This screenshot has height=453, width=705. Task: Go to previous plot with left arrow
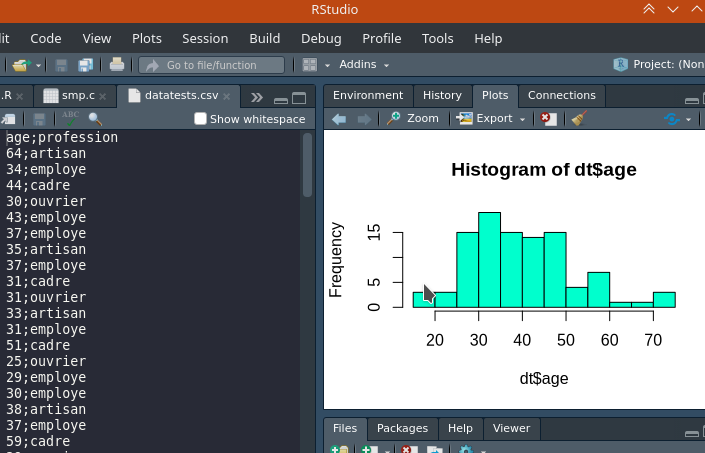(339, 119)
